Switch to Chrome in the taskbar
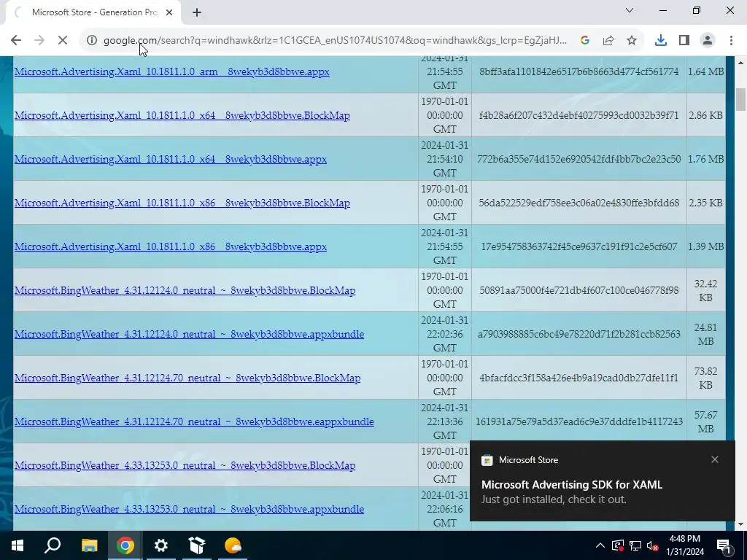Viewport: 747px width, 560px height. point(125,545)
